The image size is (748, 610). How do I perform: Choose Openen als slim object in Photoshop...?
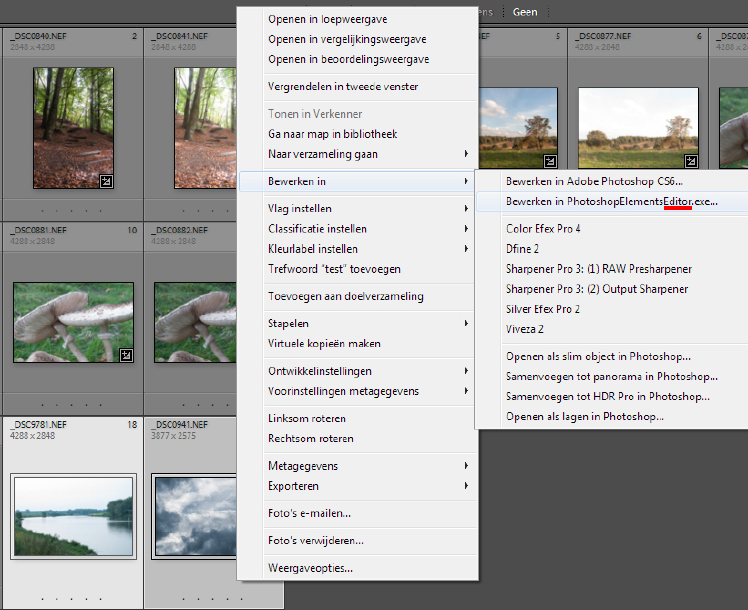(613, 356)
